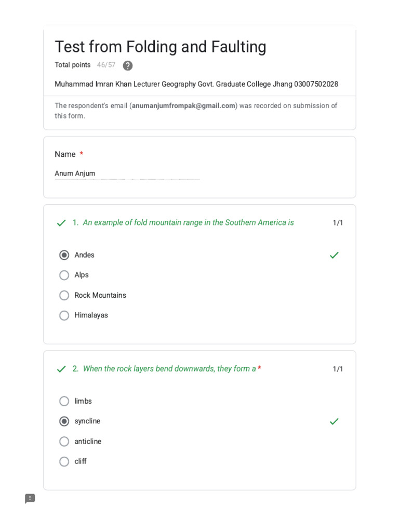Click the feedback report icon at bottom left
This screenshot has width=399, height=532.
(x=30, y=499)
